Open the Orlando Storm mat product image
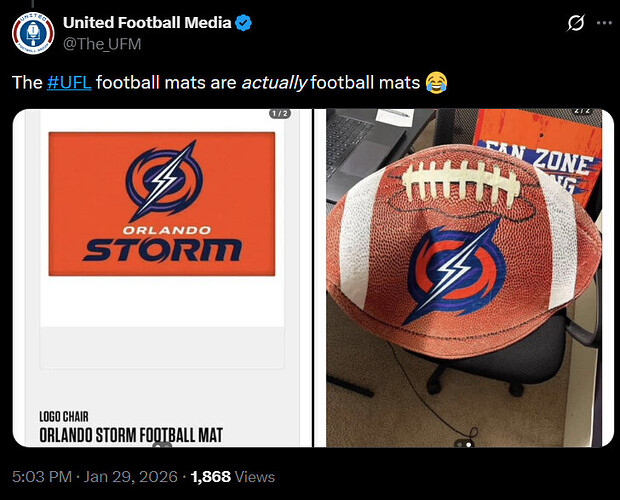Image resolution: width=620 pixels, height=500 pixels. click(x=163, y=278)
